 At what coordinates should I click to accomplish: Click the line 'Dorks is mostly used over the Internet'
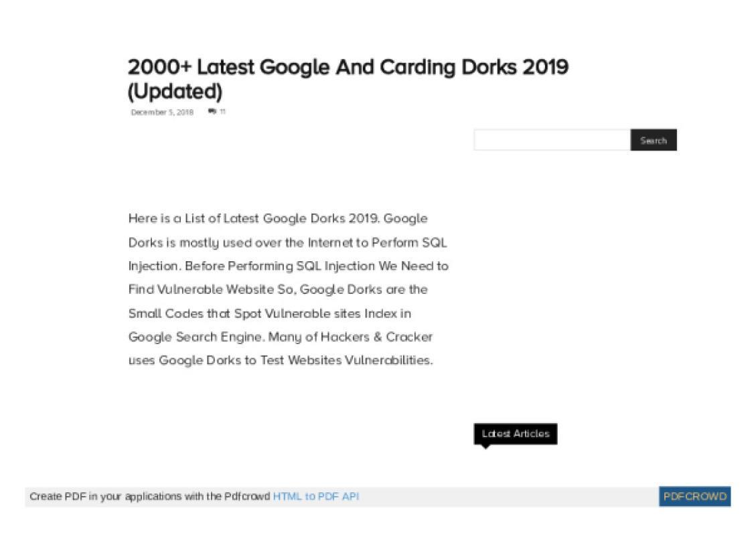pyautogui.click(x=287, y=242)
